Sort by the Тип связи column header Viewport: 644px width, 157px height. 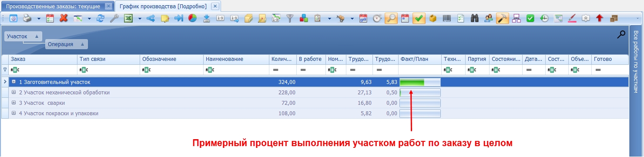pos(109,59)
